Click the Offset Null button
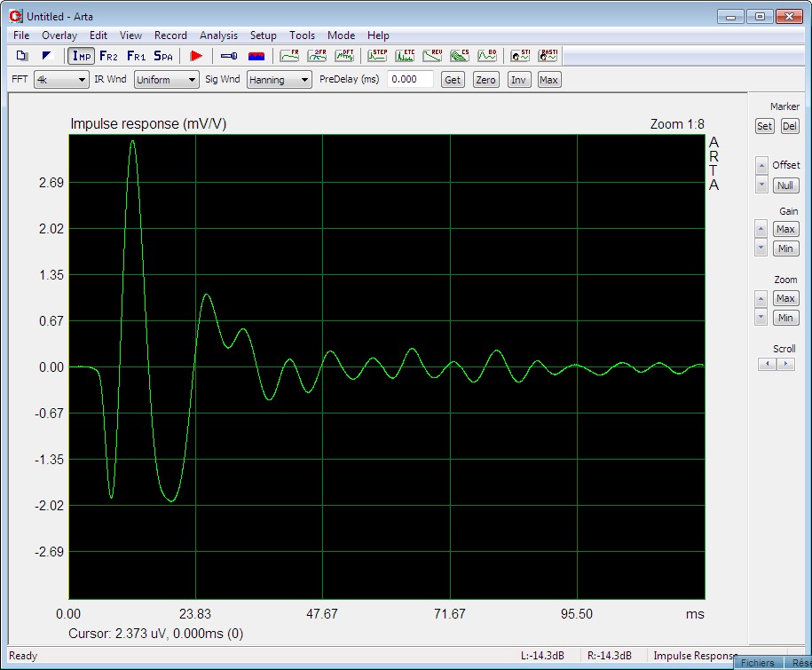The height and width of the screenshot is (670, 812). [785, 185]
